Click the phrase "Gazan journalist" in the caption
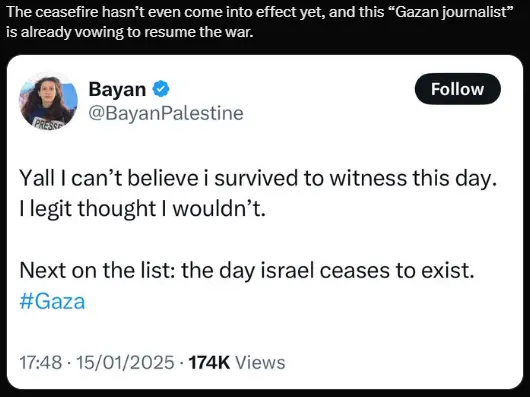 pyautogui.click(x=451, y=13)
